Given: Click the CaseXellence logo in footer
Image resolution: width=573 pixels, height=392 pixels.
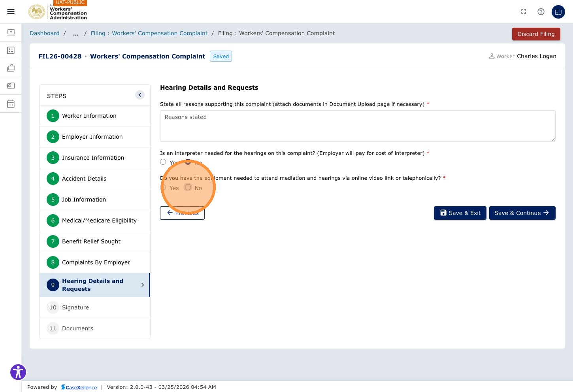Looking at the screenshot, I should point(79,387).
